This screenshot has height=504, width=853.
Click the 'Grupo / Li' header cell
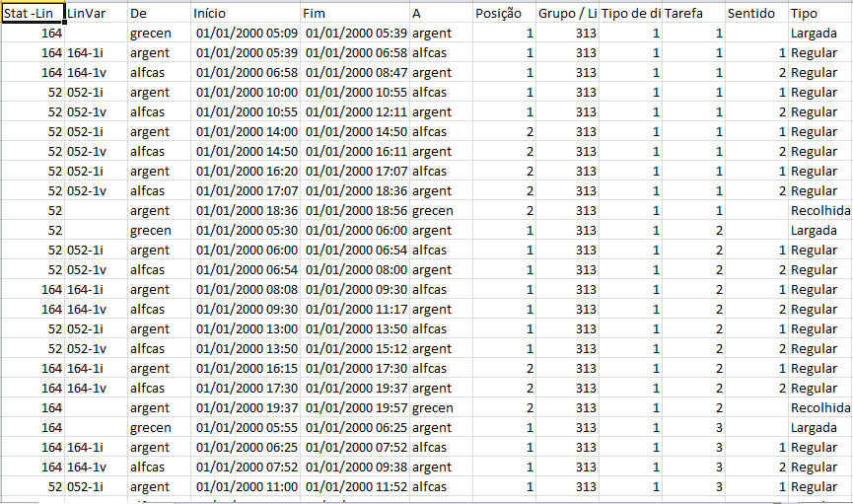coord(567,13)
